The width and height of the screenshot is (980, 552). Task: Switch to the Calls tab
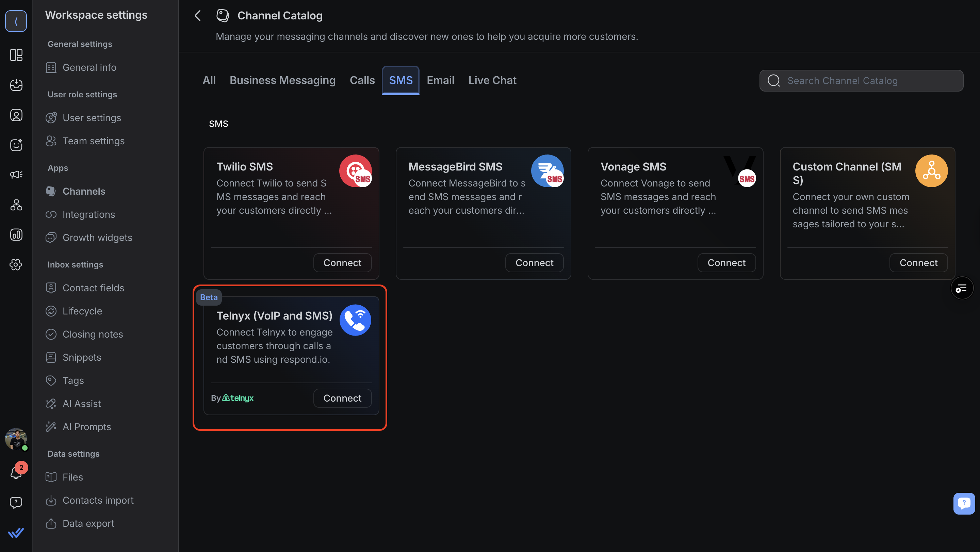(362, 80)
